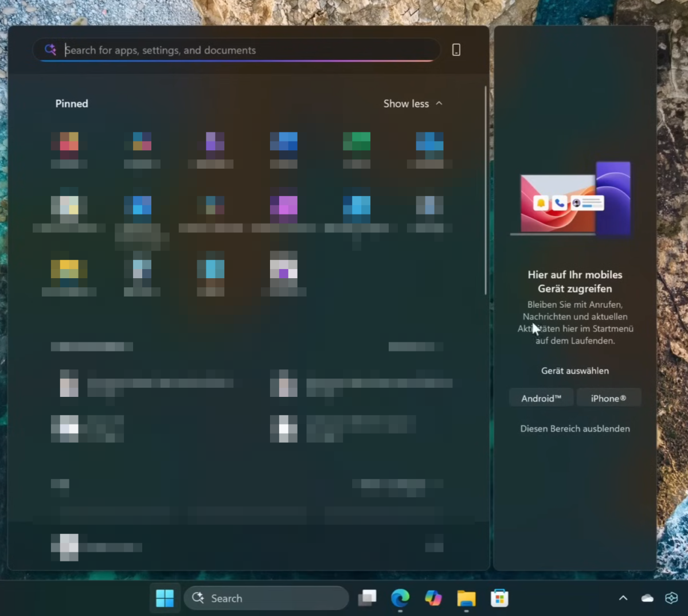Image resolution: width=688 pixels, height=616 pixels.
Task: Click the sparkle search icon in Start menu
Action: click(50, 50)
